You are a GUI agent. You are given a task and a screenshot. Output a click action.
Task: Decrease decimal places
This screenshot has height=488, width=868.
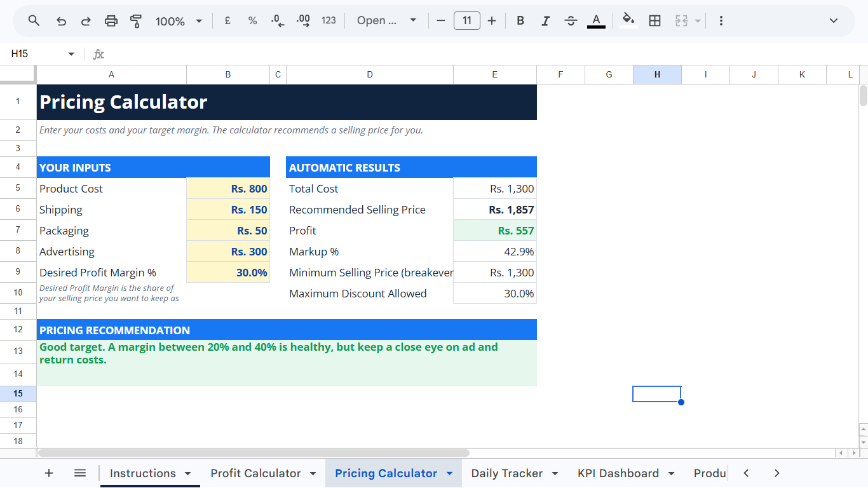click(278, 21)
